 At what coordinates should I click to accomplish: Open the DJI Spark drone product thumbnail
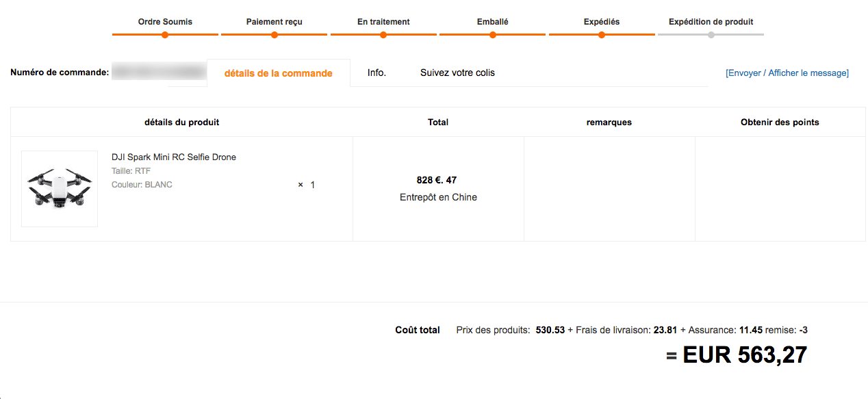click(x=60, y=188)
